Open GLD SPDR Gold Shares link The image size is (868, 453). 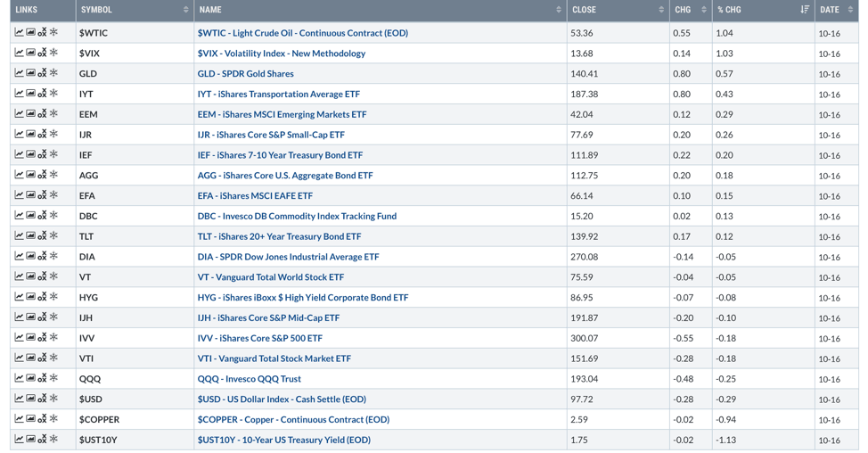click(x=246, y=74)
